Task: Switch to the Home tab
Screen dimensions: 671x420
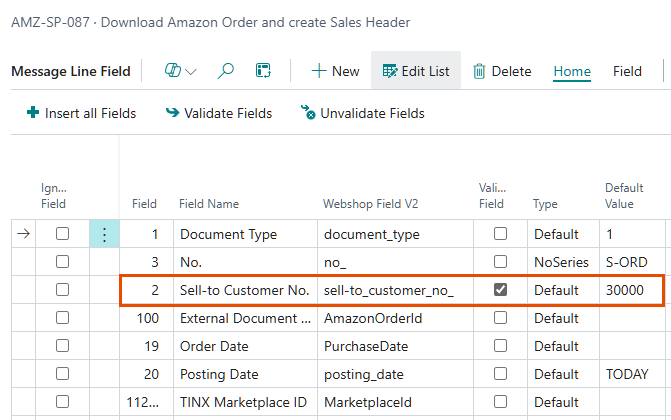Action: [x=572, y=71]
